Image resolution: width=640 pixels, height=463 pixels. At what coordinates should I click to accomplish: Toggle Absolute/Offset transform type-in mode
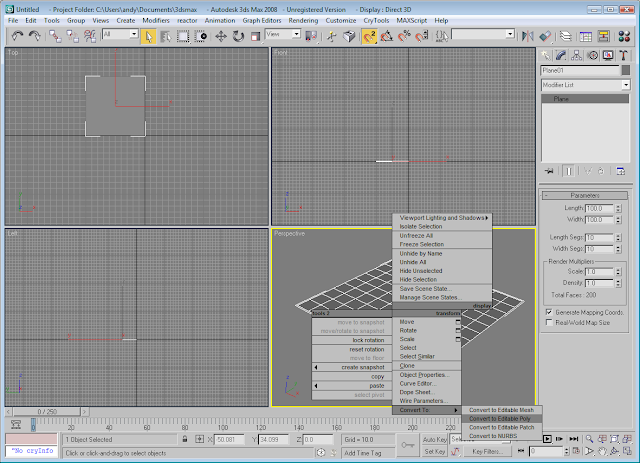click(x=199, y=439)
